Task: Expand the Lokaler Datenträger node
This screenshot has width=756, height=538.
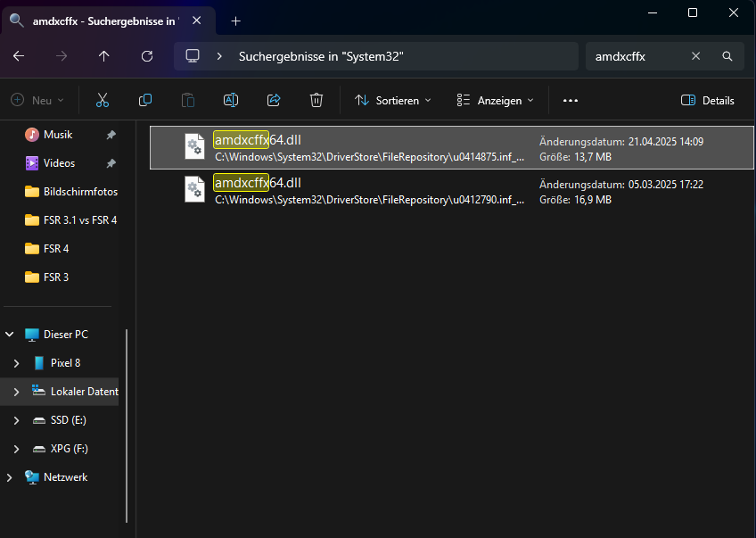Action: [x=16, y=392]
